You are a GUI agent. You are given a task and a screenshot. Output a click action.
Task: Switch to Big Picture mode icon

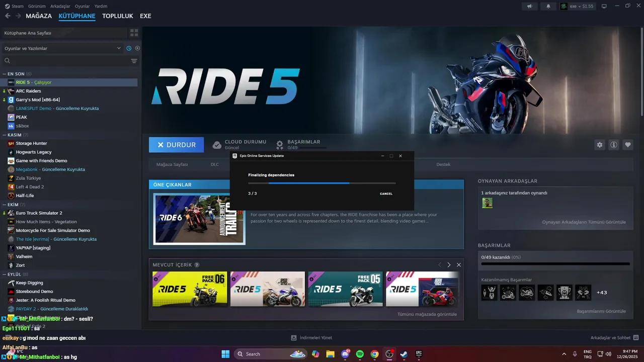(x=604, y=6)
